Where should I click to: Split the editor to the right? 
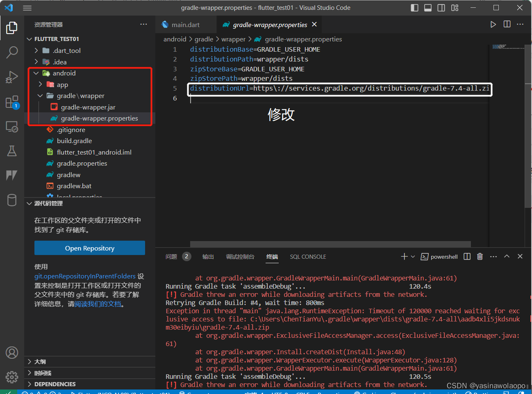(x=507, y=25)
